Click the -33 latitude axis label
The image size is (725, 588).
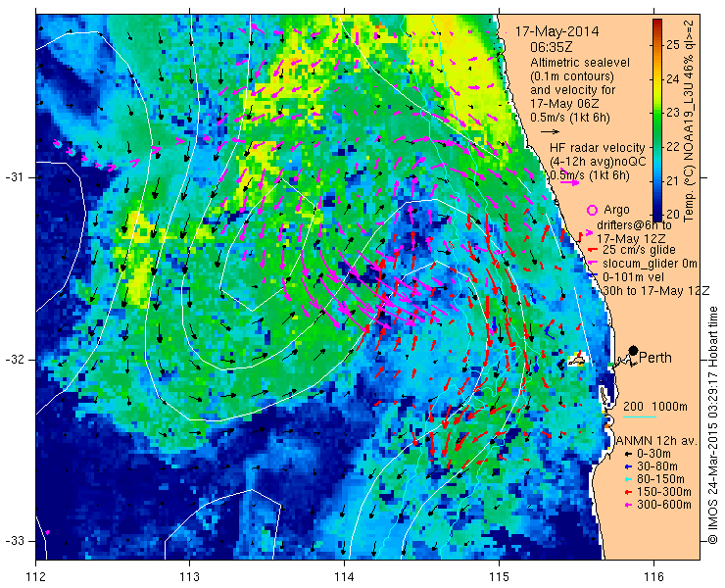pos(15,541)
